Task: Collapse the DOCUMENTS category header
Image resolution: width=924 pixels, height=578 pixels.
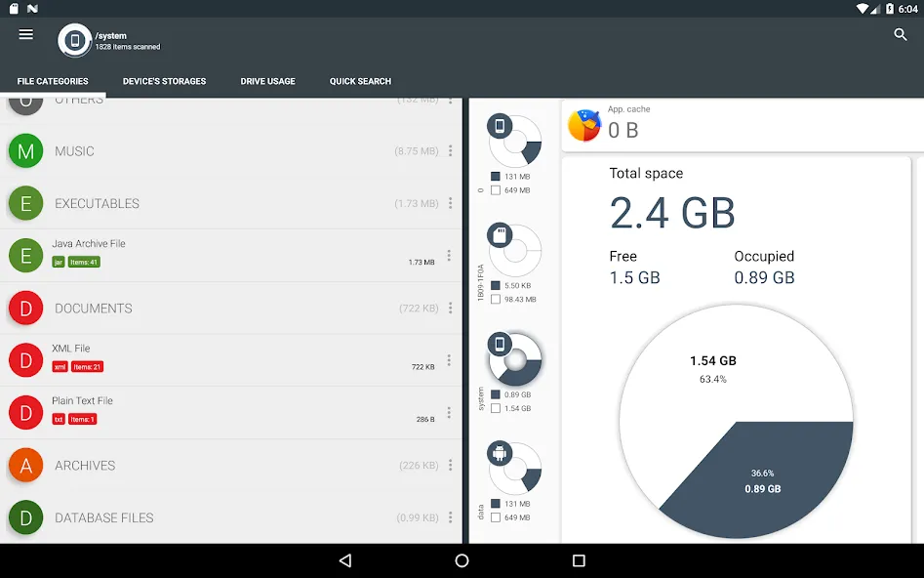Action: click(231, 308)
